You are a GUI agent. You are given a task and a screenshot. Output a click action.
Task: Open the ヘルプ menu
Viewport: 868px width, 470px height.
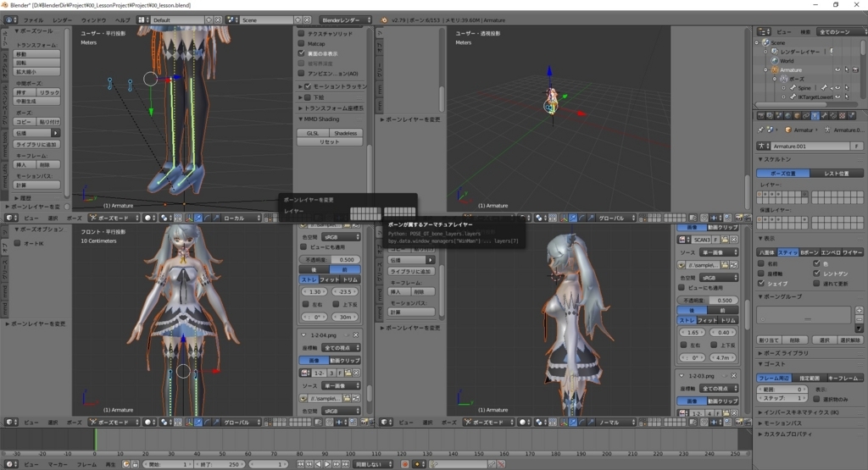point(122,20)
